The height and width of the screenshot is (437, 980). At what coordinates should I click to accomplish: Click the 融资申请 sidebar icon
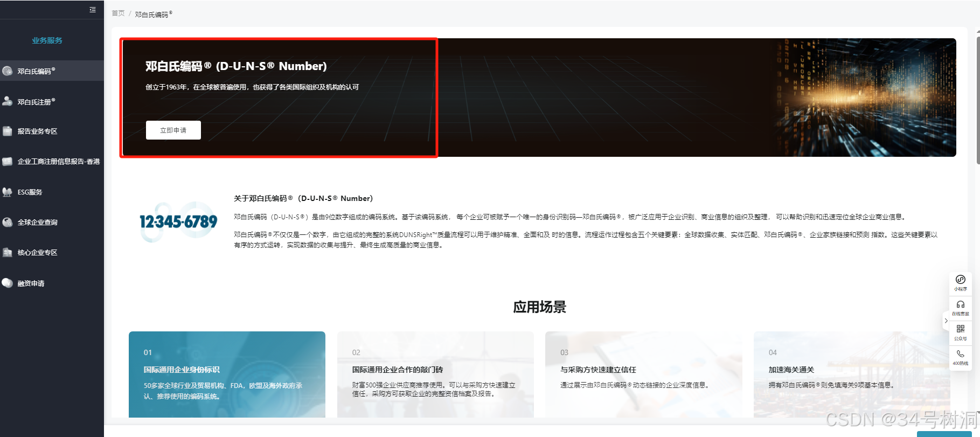click(x=8, y=283)
